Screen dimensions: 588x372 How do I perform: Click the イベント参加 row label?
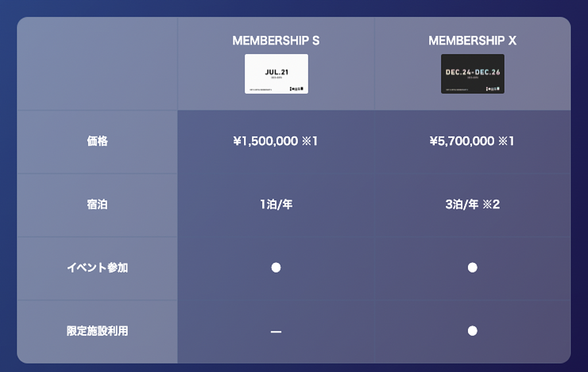click(x=97, y=268)
